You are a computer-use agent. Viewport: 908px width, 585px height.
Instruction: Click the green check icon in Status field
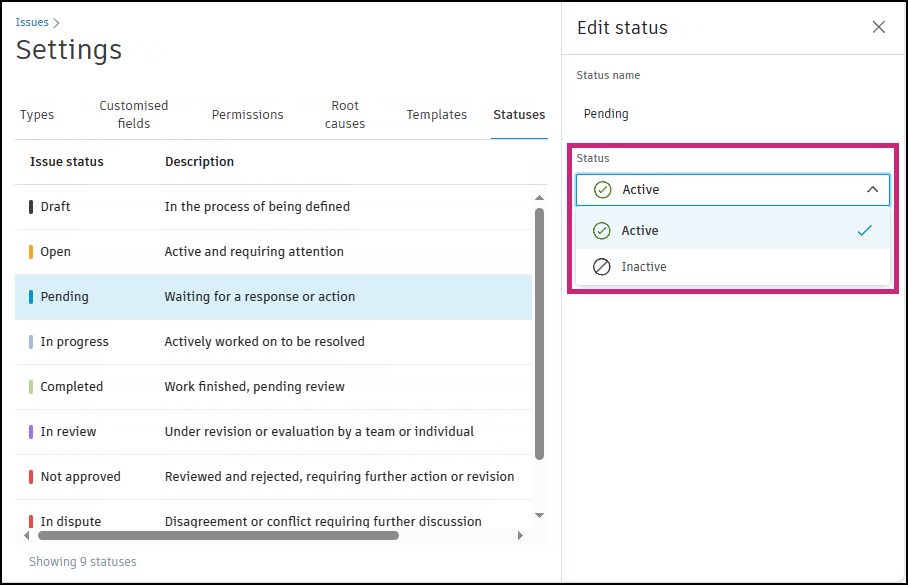tap(602, 190)
